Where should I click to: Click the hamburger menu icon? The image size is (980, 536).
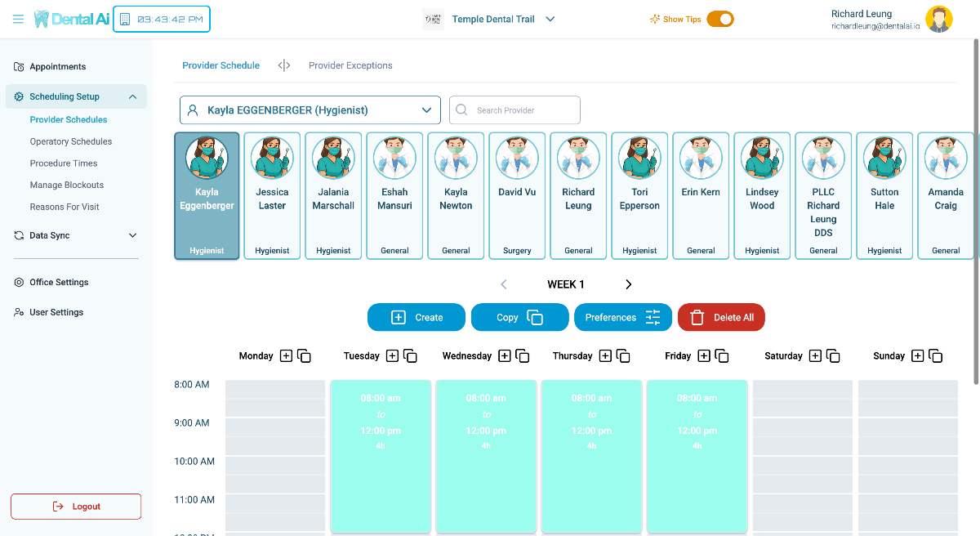(18, 19)
